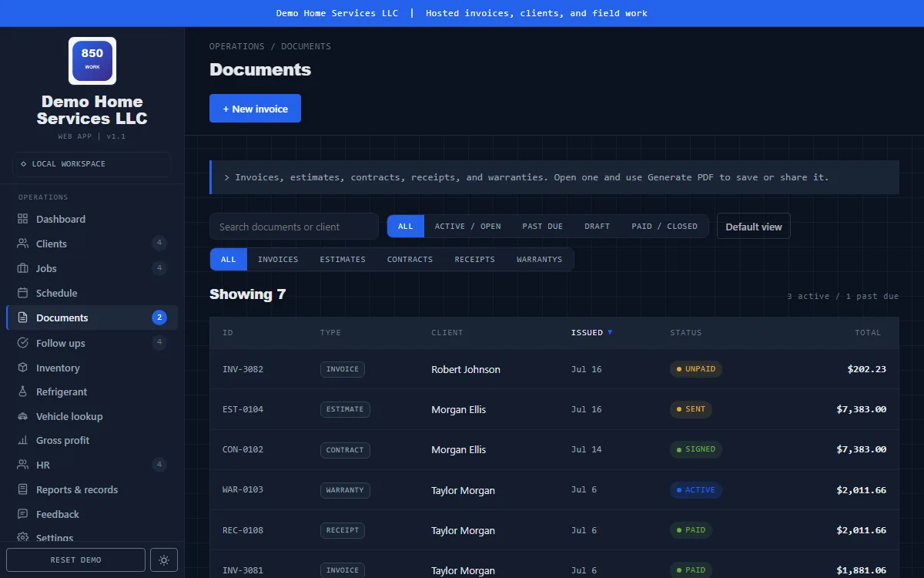Click the HR people icon
The image size is (924, 578).
(x=22, y=465)
